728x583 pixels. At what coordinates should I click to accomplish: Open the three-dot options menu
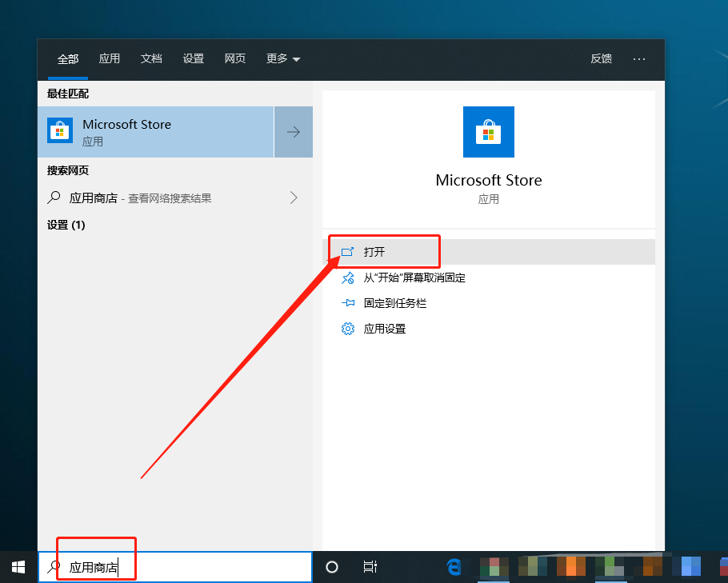(x=639, y=59)
